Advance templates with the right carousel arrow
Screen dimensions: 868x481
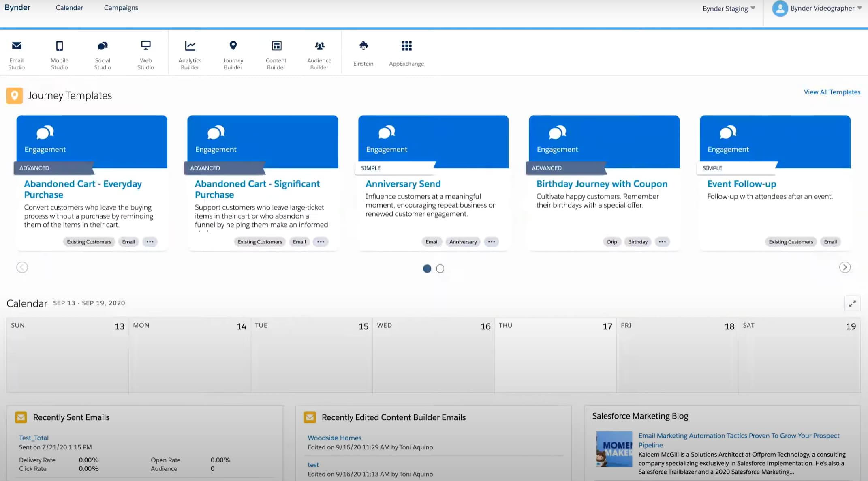(845, 267)
